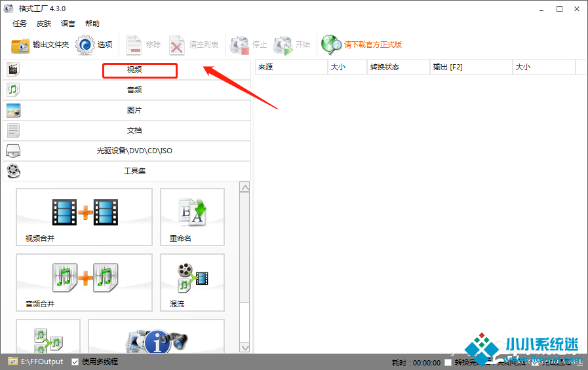The width and height of the screenshot is (588, 370).
Task: Open the 重命名 rename tool
Action: 192,217
